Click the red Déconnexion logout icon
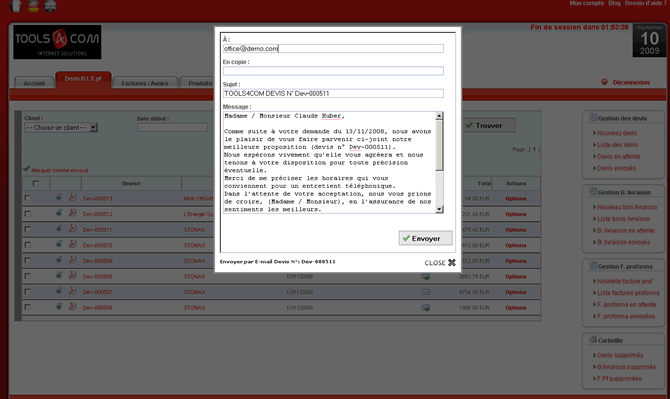The image size is (670, 399). (604, 82)
